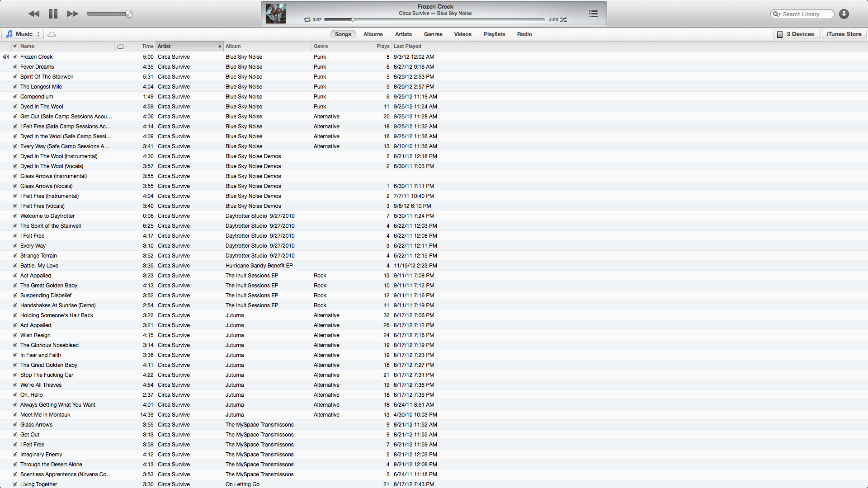
Task: Click the 2 Devices button
Action: 797,34
